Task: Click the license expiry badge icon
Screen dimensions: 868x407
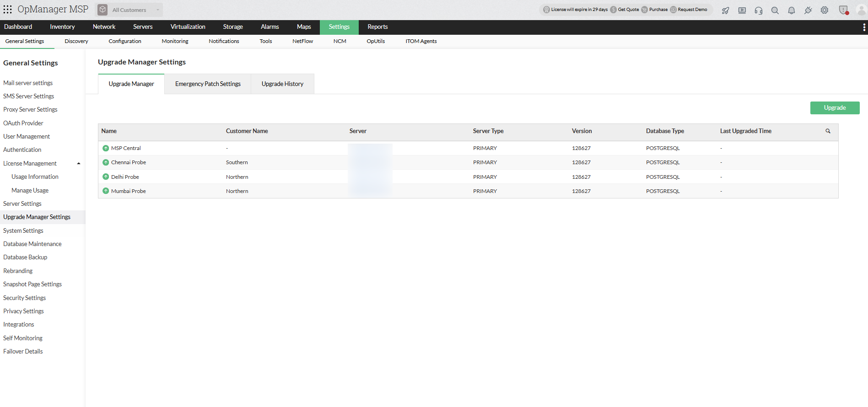Action: pos(546,10)
